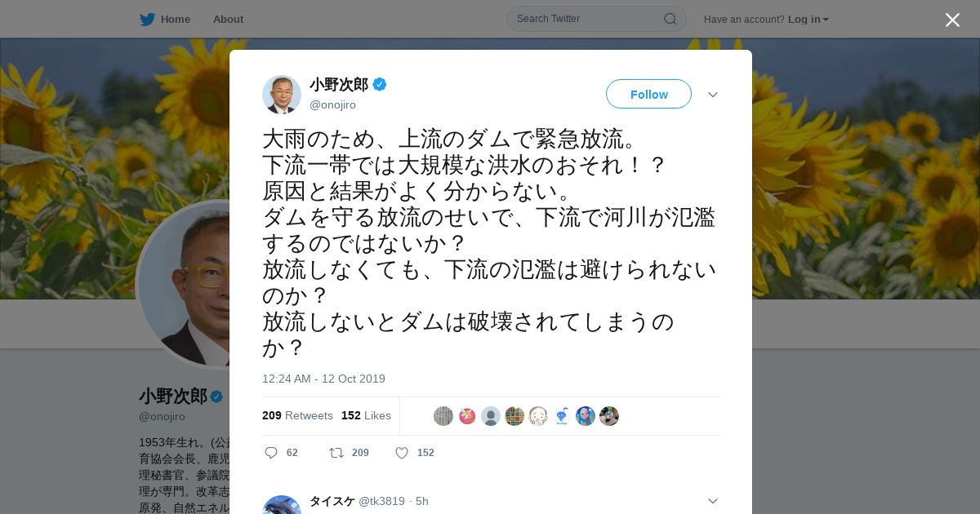Click first liker avatar in the row
Screen dimensions: 980x514
pyautogui.click(x=443, y=416)
